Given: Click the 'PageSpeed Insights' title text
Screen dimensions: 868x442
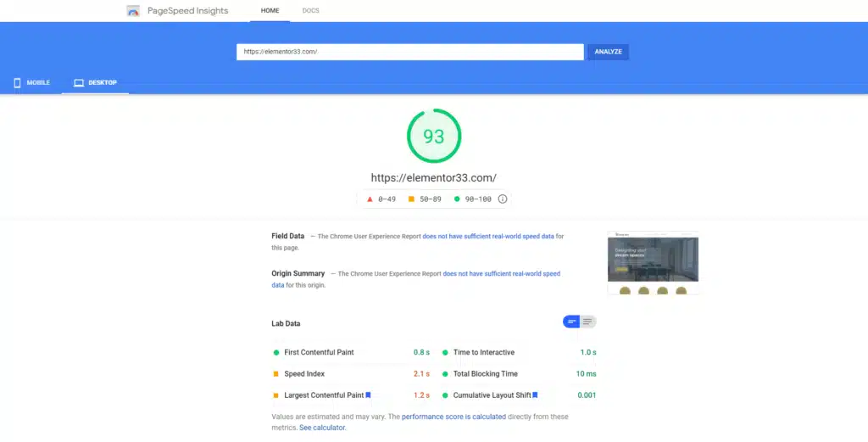Looking at the screenshot, I should click(x=187, y=10).
